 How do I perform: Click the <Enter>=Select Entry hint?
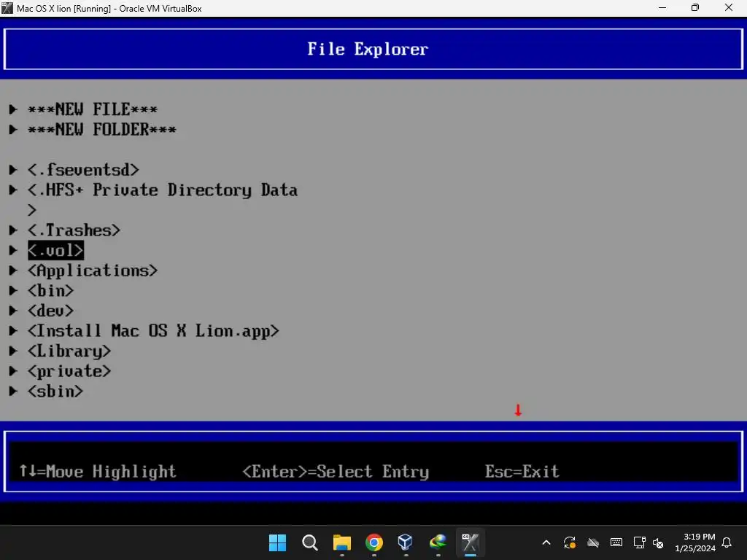[336, 472]
